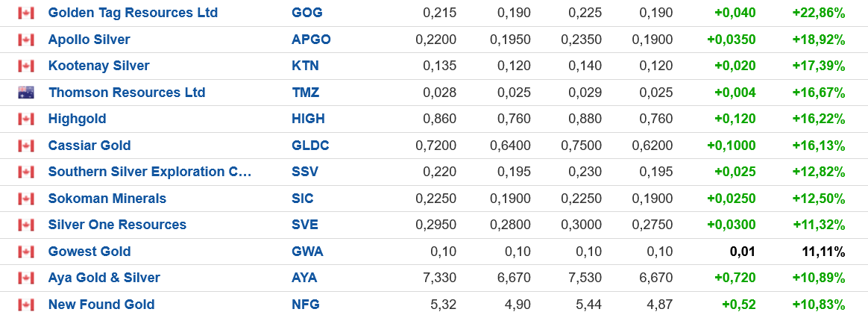This screenshot has width=868, height=315.
Task: Click the Australia flag beside Thomson Resources
Action: tap(26, 93)
